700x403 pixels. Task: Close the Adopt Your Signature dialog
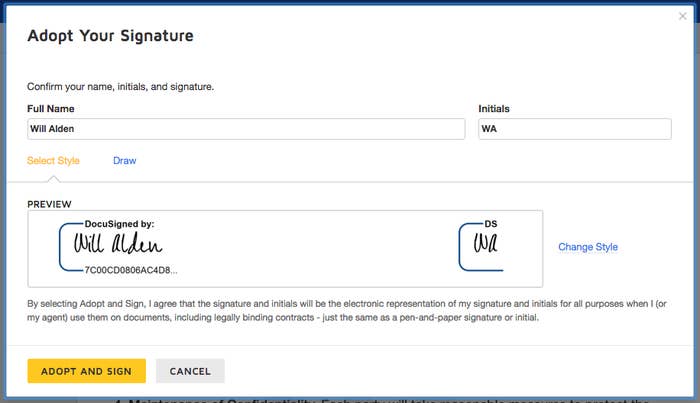click(682, 16)
